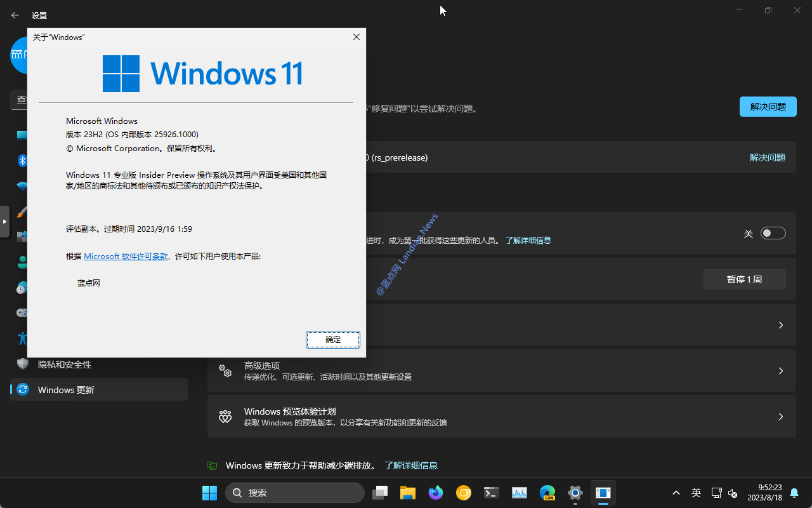
Task: Open Task View from taskbar
Action: (x=380, y=493)
